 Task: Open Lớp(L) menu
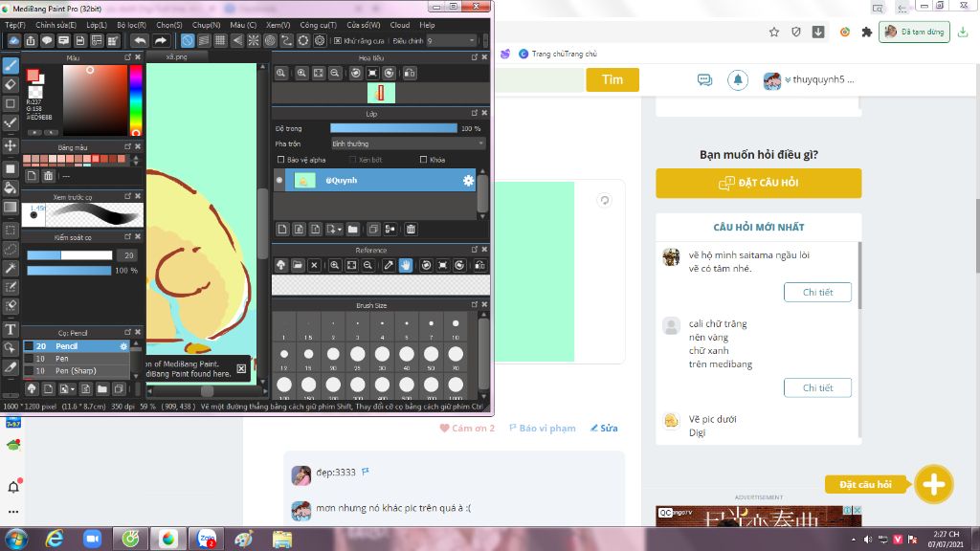click(97, 25)
